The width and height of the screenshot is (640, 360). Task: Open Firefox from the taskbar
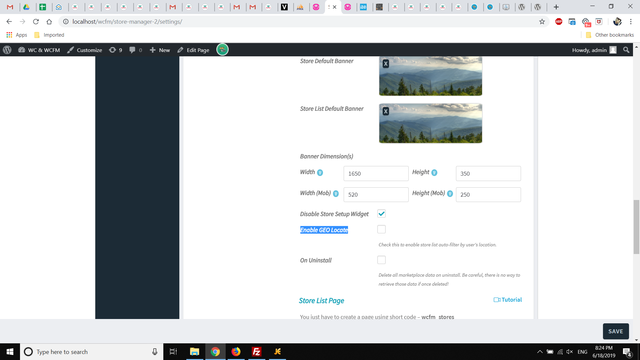click(x=236, y=351)
